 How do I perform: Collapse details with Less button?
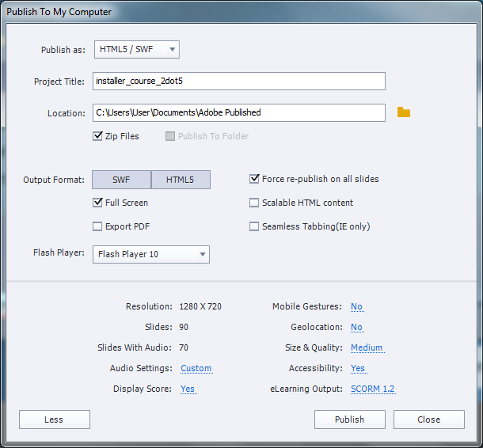55,420
